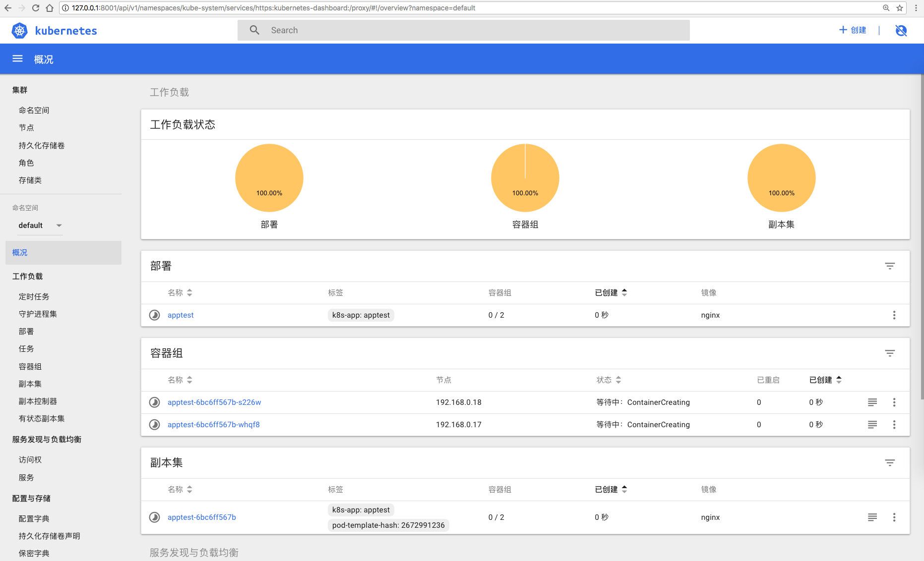Open actions menu for pod apptest-6bc6ff567b-whqf8
The width and height of the screenshot is (924, 561).
894,425
